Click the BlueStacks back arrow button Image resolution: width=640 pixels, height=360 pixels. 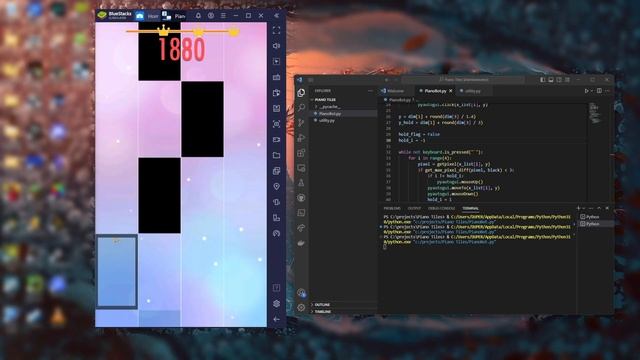[276, 319]
